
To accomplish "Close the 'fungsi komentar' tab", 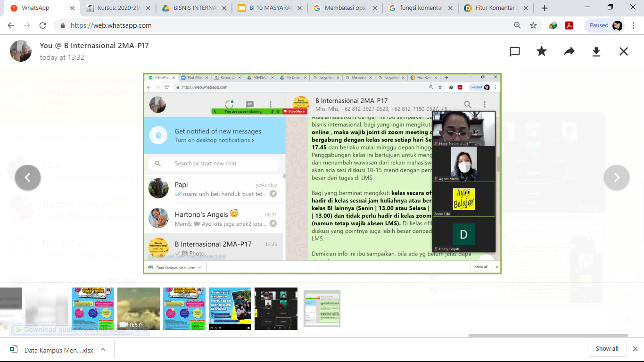I will (x=449, y=8).
